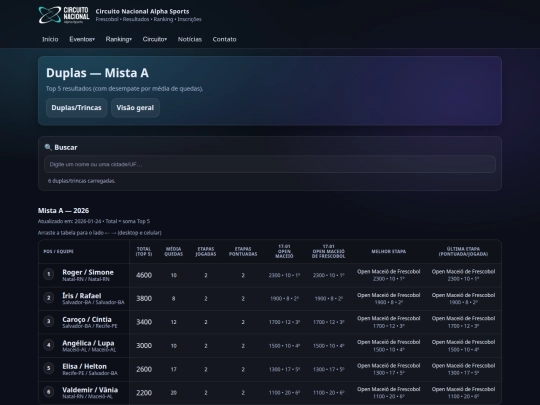Click the Mista A — 2026 heading
Viewport: 540px width, 405px height.
pyautogui.click(x=63, y=210)
